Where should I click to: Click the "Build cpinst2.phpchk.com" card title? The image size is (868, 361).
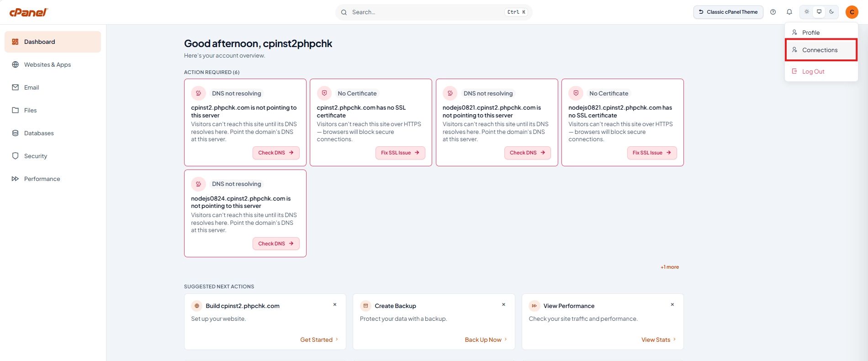coord(243,306)
